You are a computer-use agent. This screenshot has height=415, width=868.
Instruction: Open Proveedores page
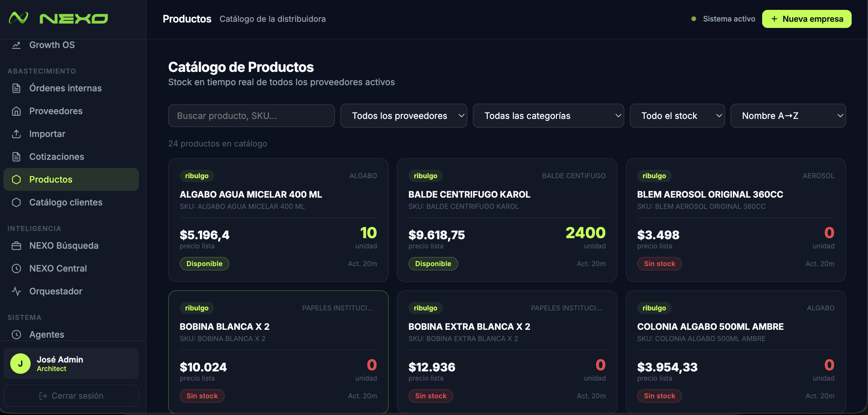71,111
